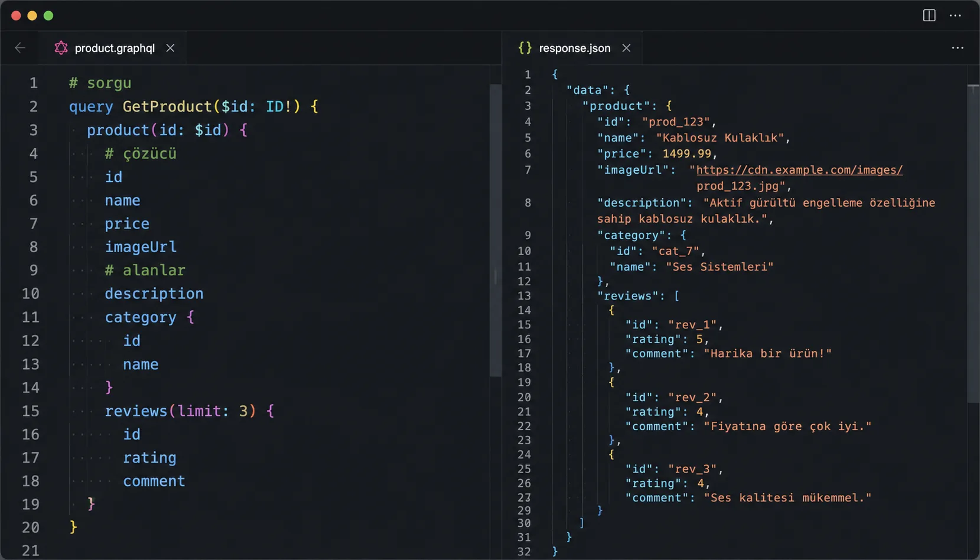Click the '# alanlar' comment

pyautogui.click(x=145, y=271)
